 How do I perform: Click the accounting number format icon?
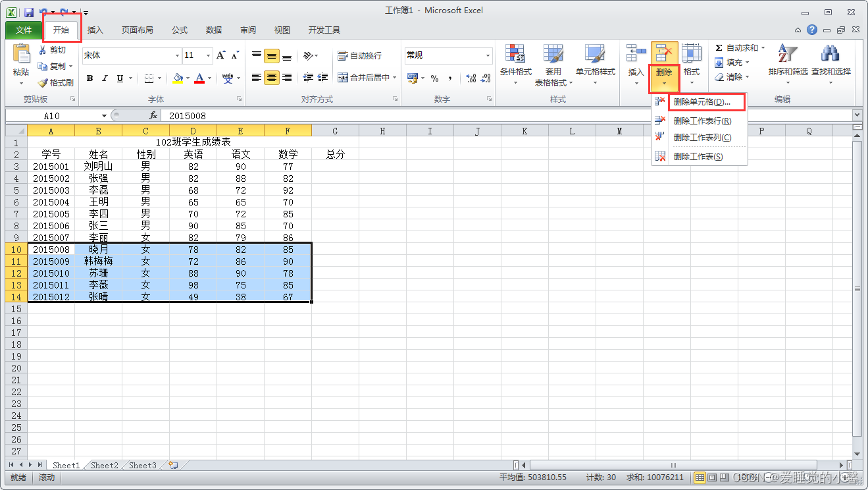[x=413, y=78]
